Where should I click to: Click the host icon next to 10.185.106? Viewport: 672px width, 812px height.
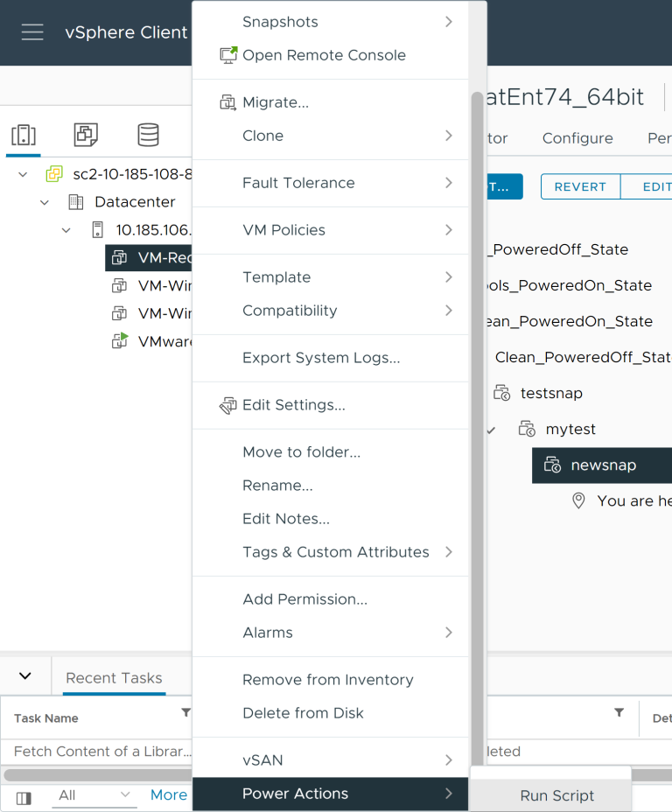[x=97, y=230]
